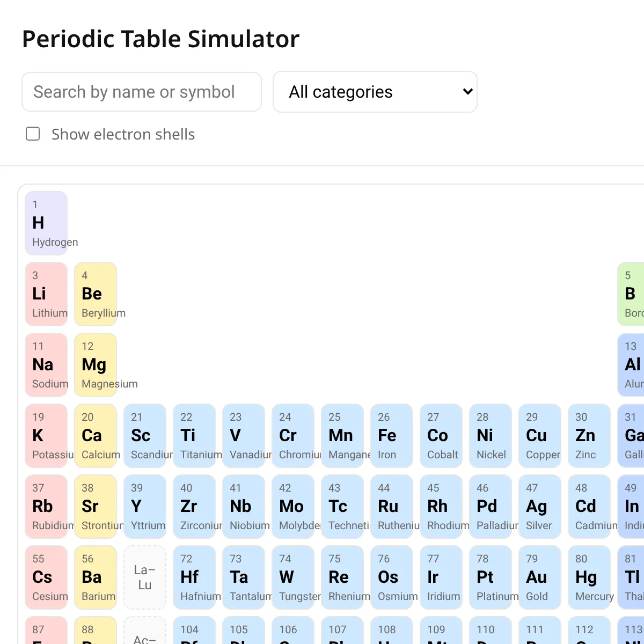Select the Lithium element tile

point(46,294)
